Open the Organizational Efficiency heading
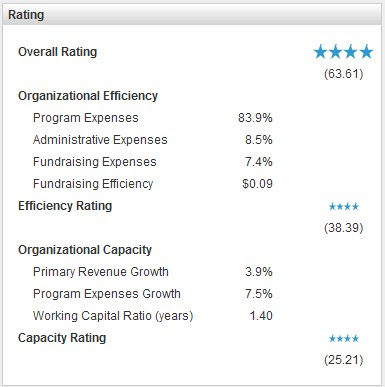 (88, 96)
